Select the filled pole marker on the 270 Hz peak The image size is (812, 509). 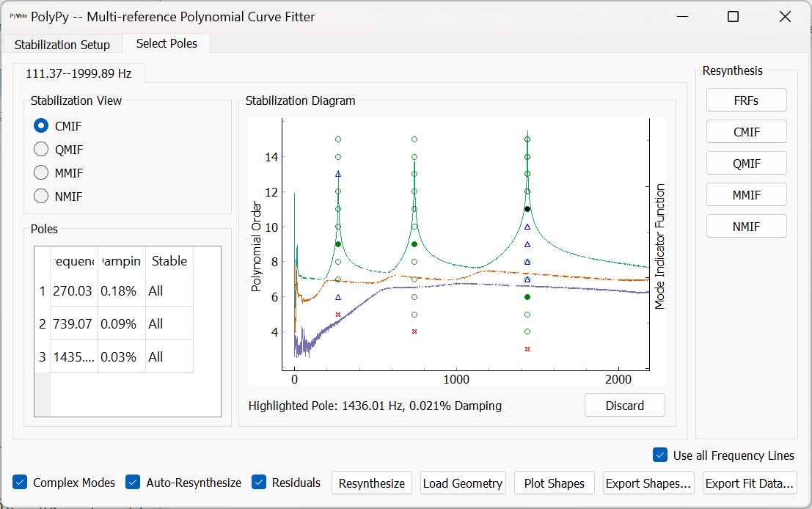338,243
